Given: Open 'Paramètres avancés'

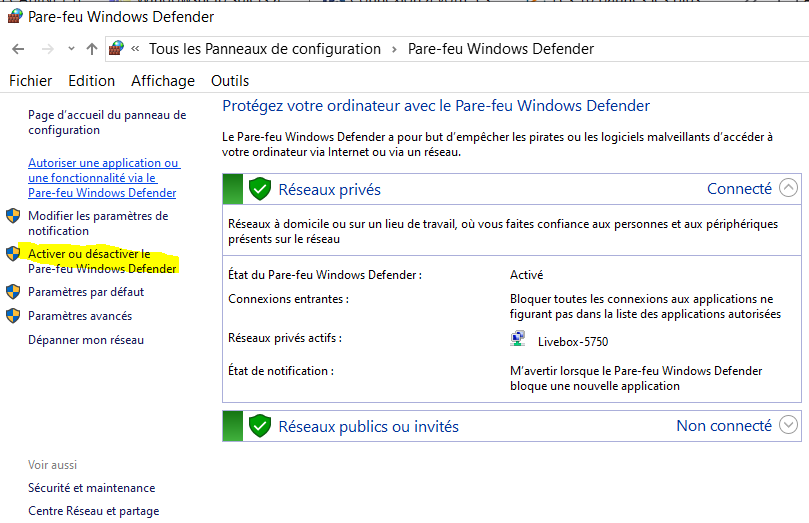Looking at the screenshot, I should [80, 316].
